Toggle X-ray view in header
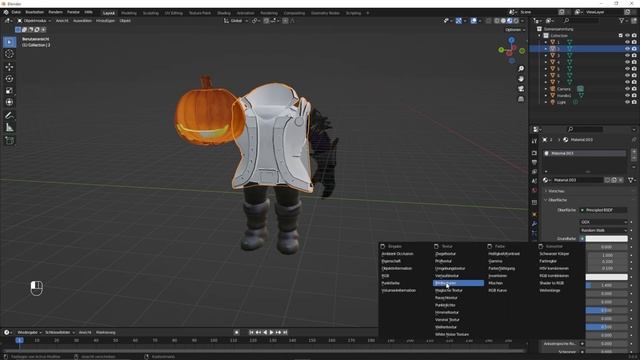The image size is (640, 360). 488,20
